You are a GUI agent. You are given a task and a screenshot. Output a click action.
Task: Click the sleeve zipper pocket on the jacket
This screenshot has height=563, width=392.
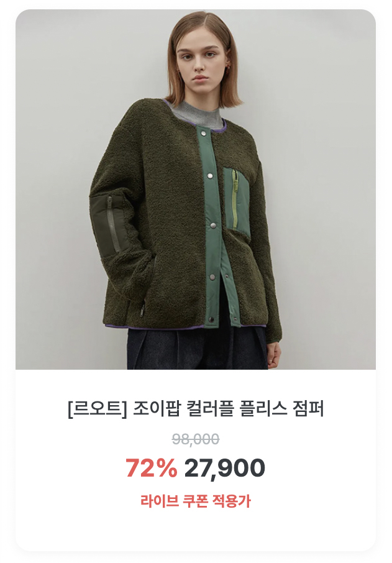(x=106, y=224)
